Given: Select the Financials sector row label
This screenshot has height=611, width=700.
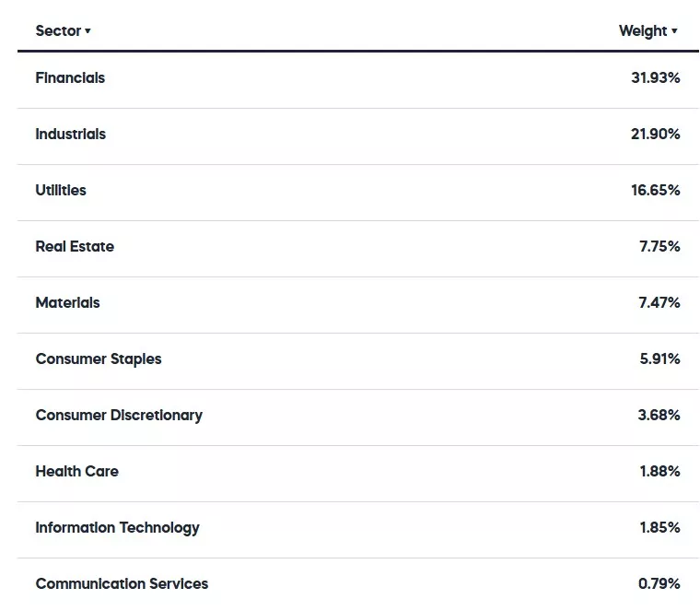Looking at the screenshot, I should pos(70,77).
